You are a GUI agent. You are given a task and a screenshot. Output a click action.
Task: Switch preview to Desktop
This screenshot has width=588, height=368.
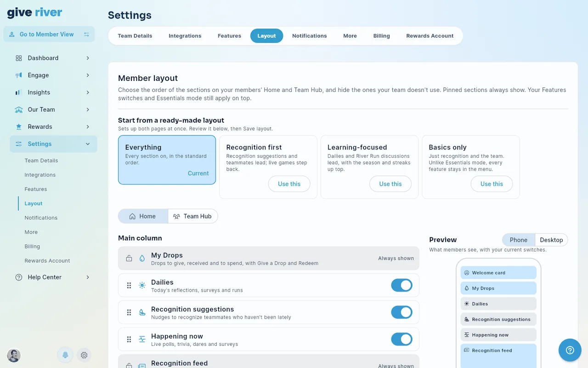tap(551, 240)
